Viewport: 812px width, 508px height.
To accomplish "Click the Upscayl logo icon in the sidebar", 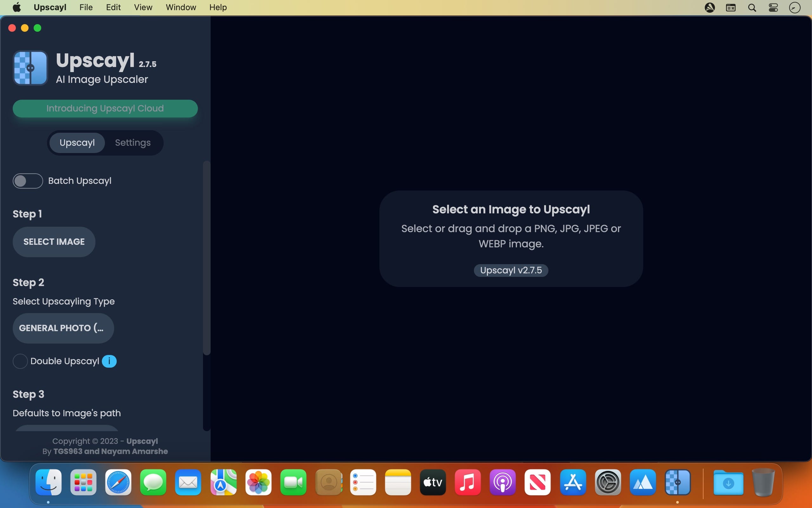I will pyautogui.click(x=30, y=68).
